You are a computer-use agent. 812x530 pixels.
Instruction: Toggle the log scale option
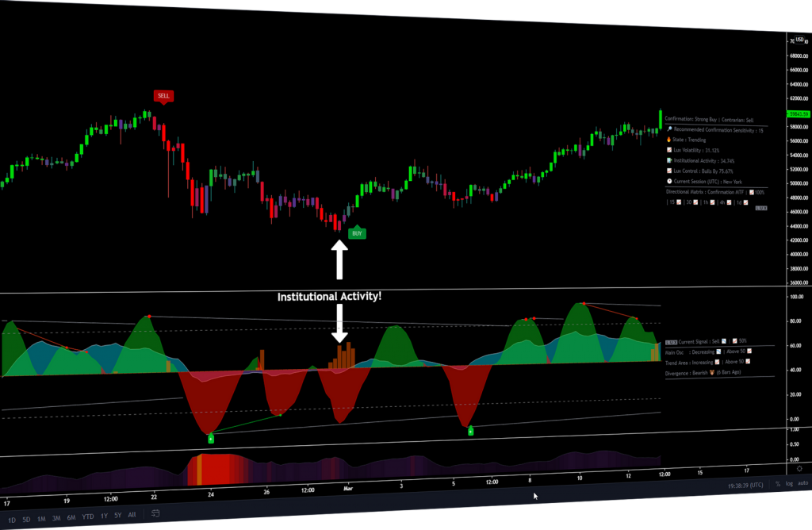click(x=789, y=483)
